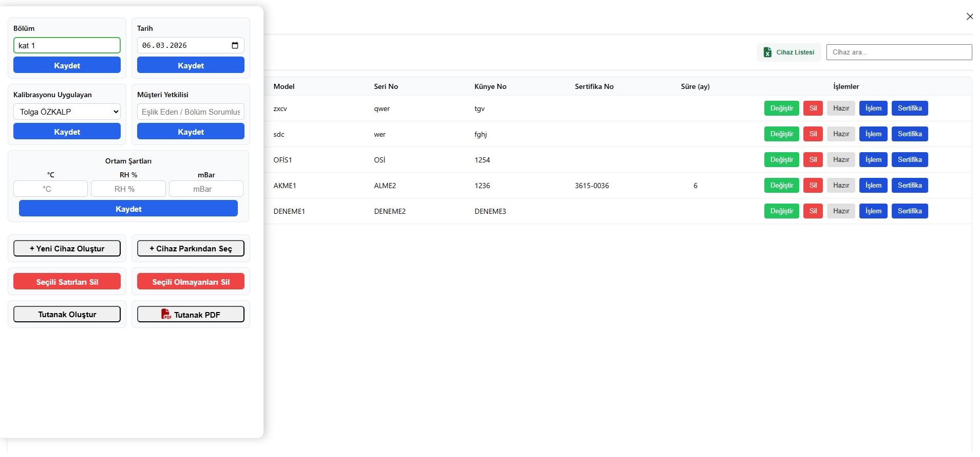Toggle Hazır status for zxcv row

click(x=841, y=108)
